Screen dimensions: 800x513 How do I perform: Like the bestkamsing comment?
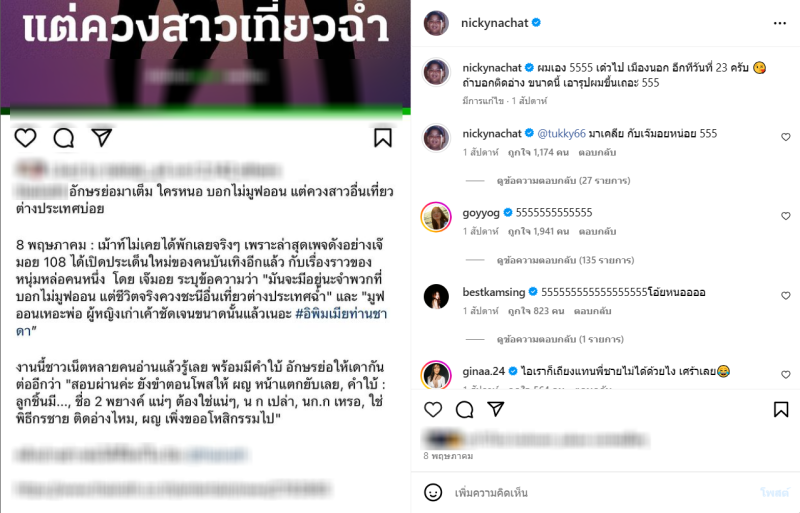tap(786, 296)
